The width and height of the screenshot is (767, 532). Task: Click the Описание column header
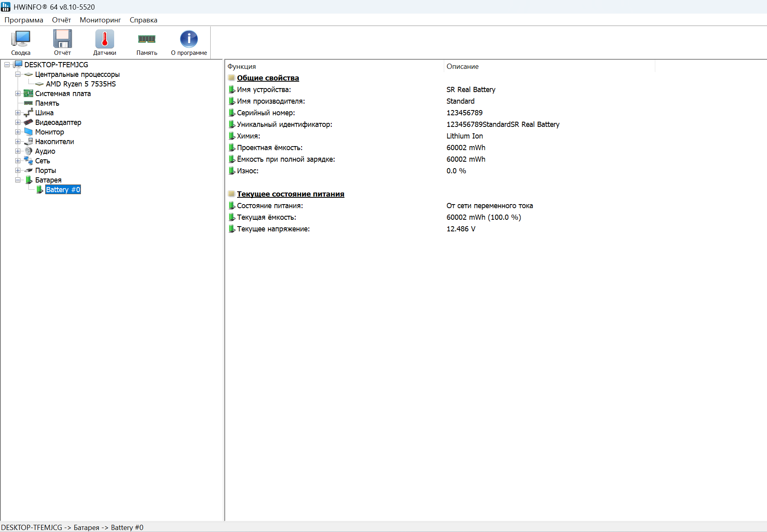[462, 66]
